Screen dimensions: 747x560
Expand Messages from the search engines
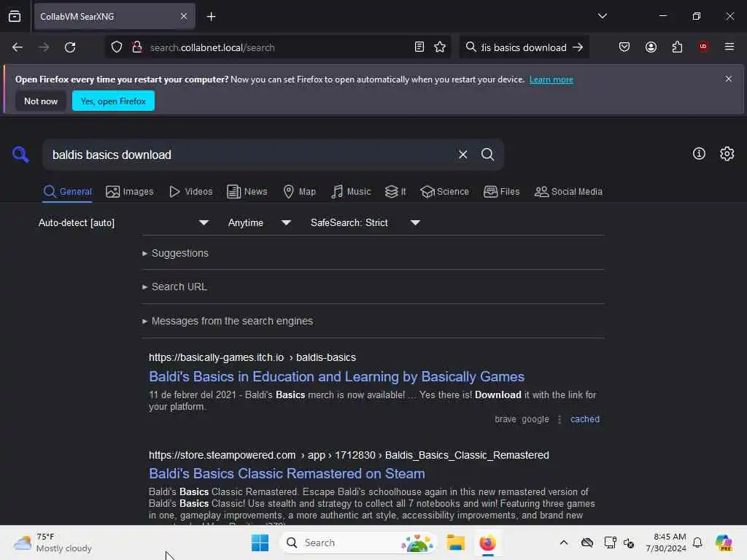coord(228,321)
